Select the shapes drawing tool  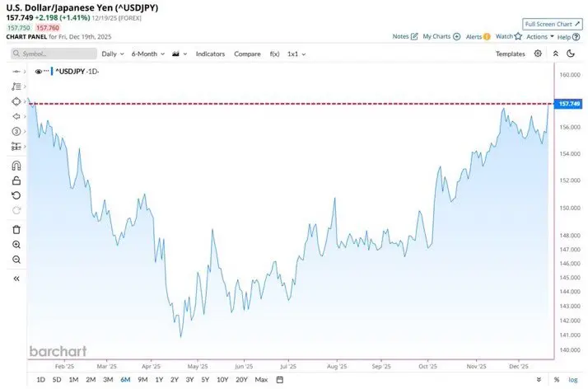point(16,101)
